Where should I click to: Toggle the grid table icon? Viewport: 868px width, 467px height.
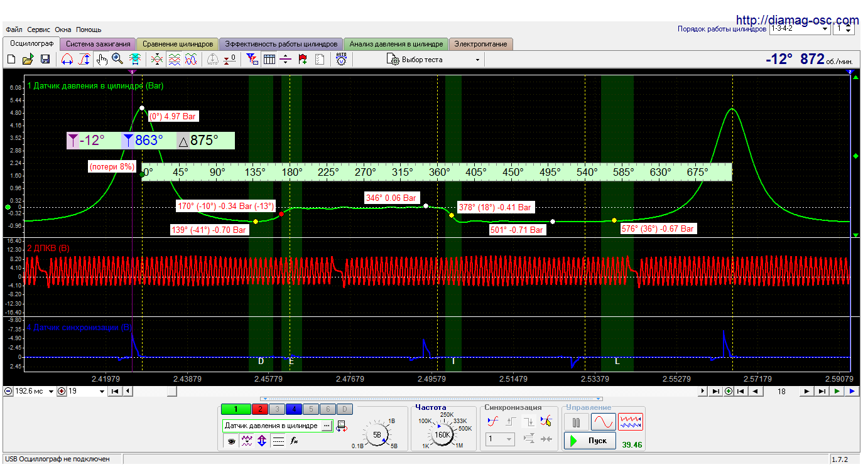pyautogui.click(x=269, y=59)
